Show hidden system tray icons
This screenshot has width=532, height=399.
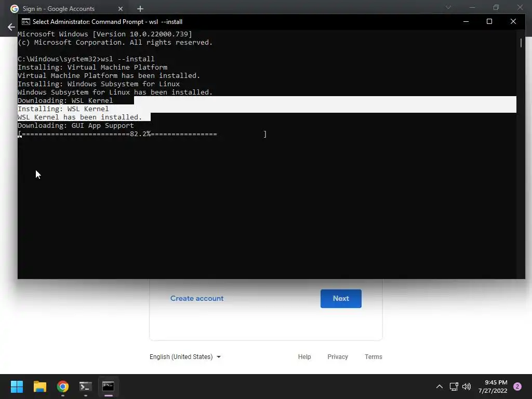[x=440, y=387]
